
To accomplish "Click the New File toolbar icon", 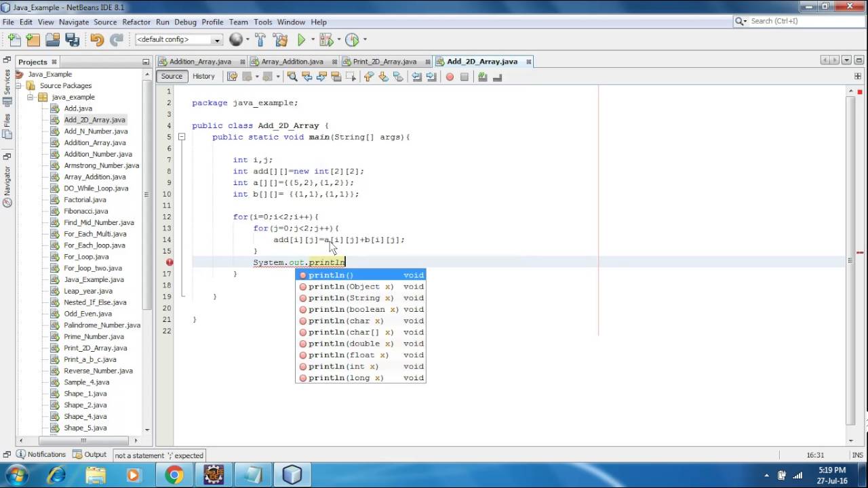I will click(14, 40).
